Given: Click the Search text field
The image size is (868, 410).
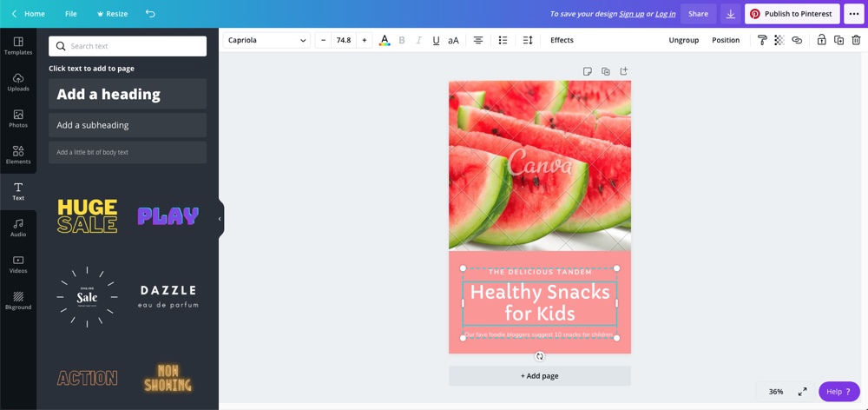Looking at the screenshot, I should (128, 46).
